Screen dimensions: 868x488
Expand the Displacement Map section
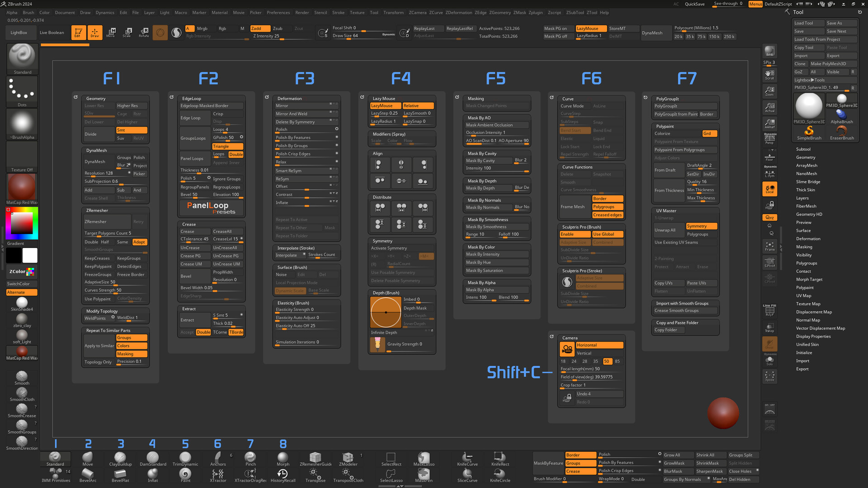point(814,312)
